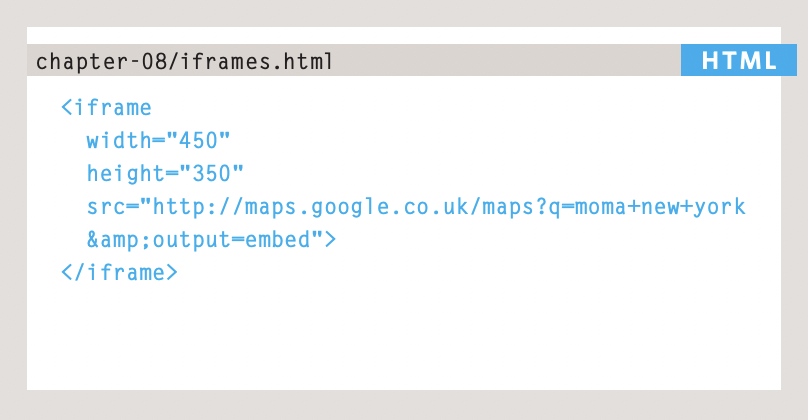Click the /maps?q= portion of the URL
Image resolution: width=808 pixels, height=420 pixels.
coord(520,207)
